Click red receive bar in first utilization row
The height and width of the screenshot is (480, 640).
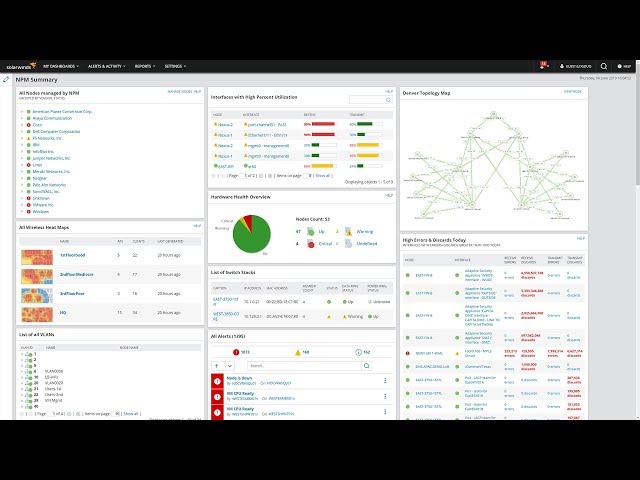323,124
